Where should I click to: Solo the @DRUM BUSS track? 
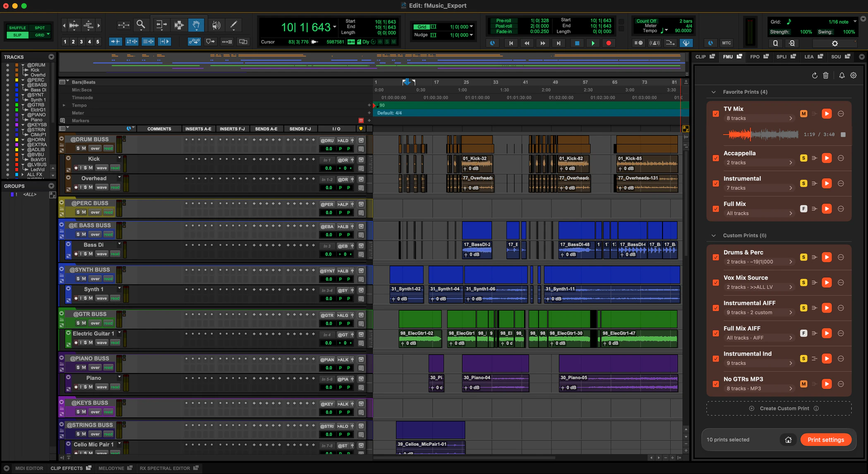point(78,148)
